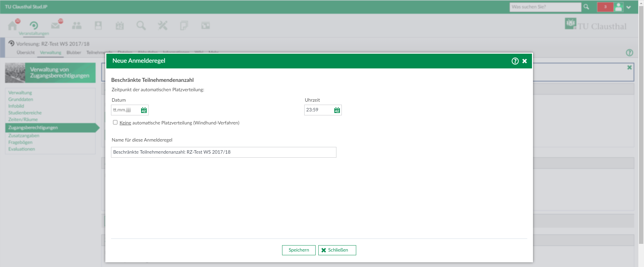Screen dimensions: 644x267
Task: Open the Planner calendar icon in navigation
Action: point(120,25)
